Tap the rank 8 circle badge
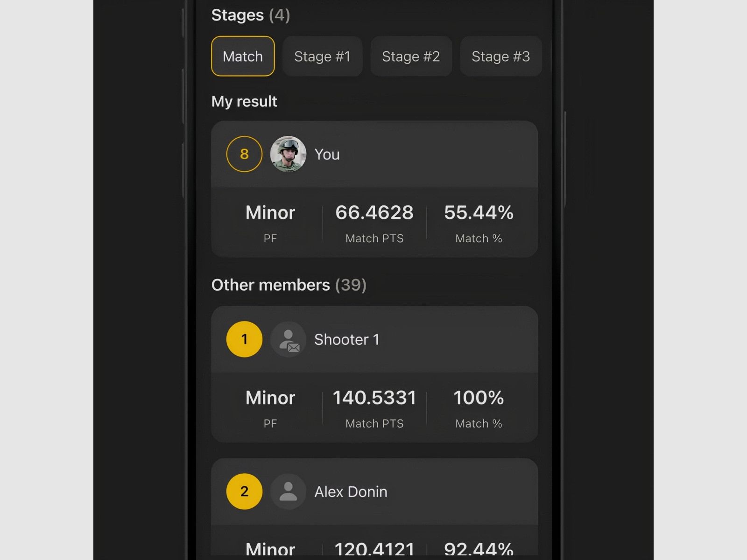Screen dimensions: 747x560 244,154
